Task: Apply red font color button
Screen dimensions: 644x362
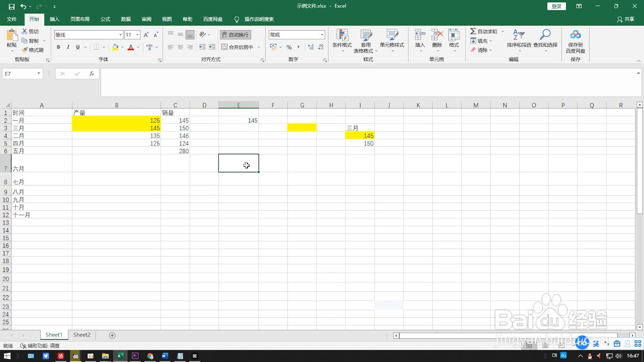Action: click(x=131, y=47)
